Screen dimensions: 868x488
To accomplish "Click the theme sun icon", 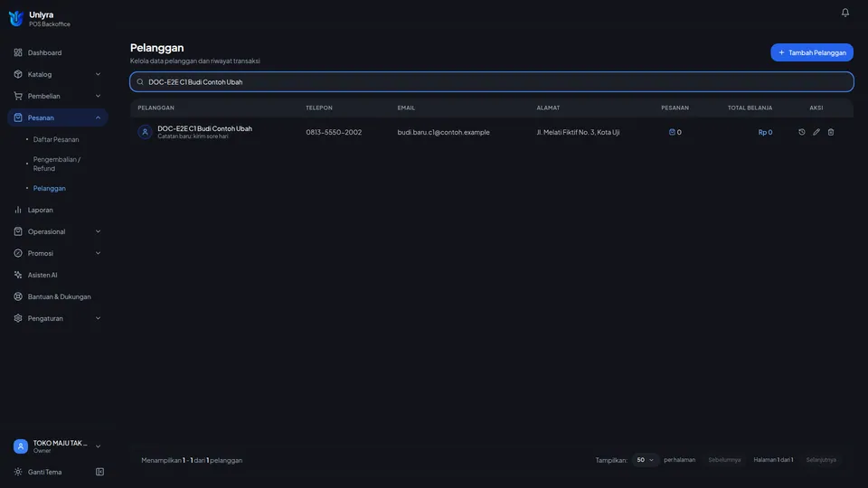I will pyautogui.click(x=18, y=472).
